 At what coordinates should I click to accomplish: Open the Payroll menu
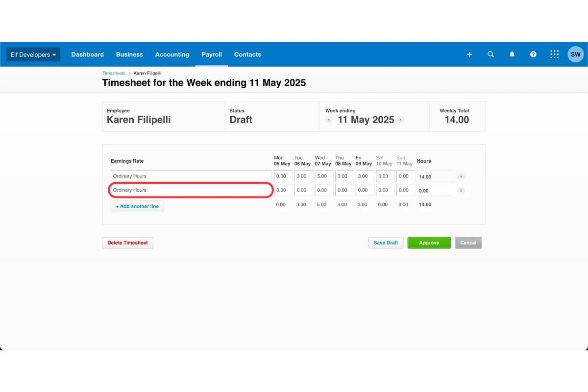coord(212,54)
